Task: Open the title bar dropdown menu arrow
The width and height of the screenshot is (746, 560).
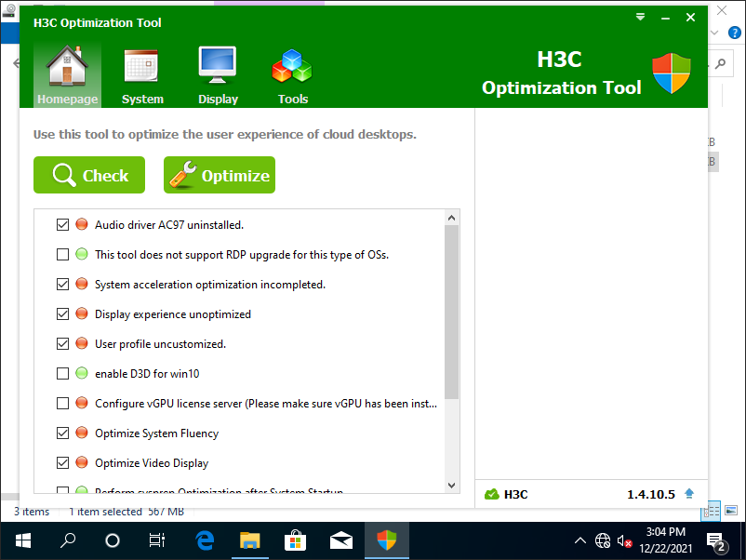Action: [x=640, y=17]
